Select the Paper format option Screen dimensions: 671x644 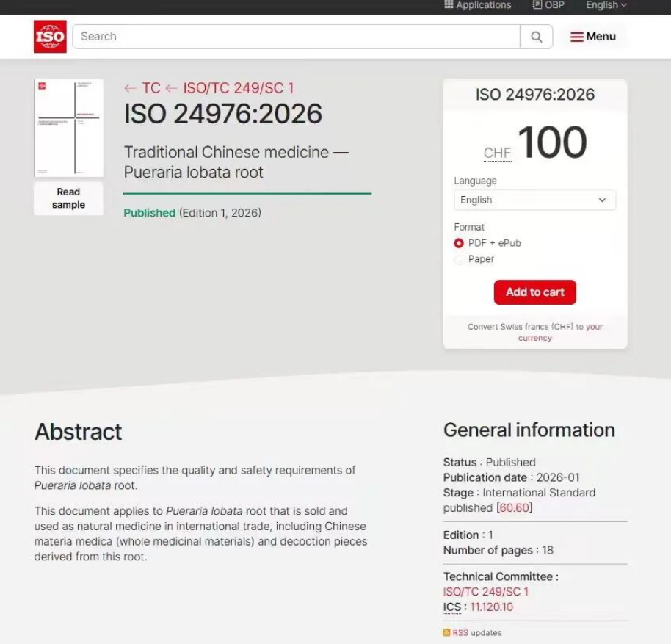(x=459, y=259)
